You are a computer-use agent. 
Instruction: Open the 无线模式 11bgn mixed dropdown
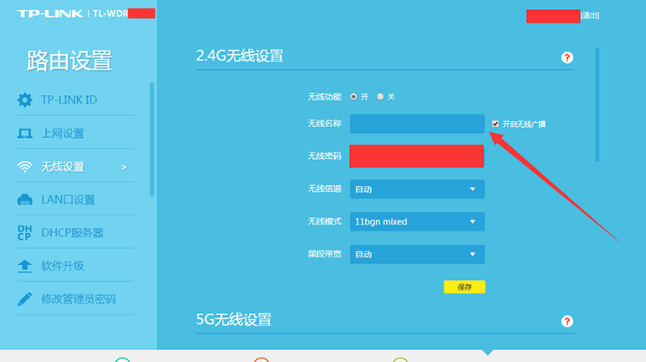pyautogui.click(x=417, y=222)
